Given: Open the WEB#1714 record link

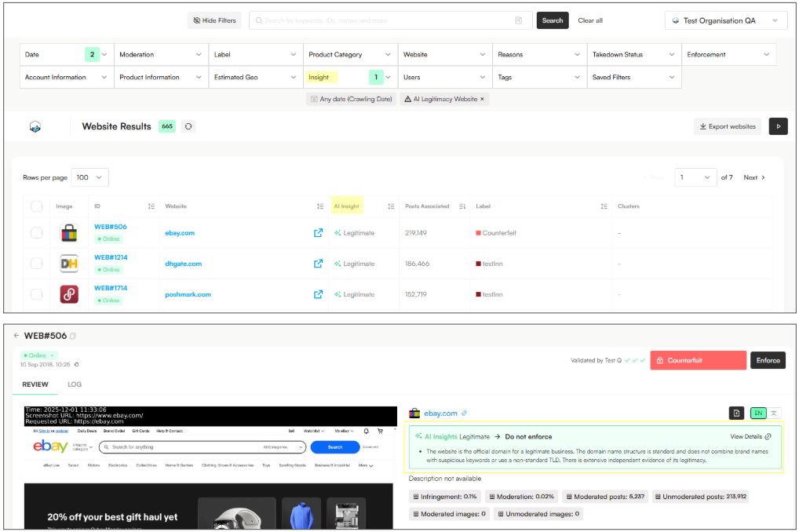Looking at the screenshot, I should (111, 288).
